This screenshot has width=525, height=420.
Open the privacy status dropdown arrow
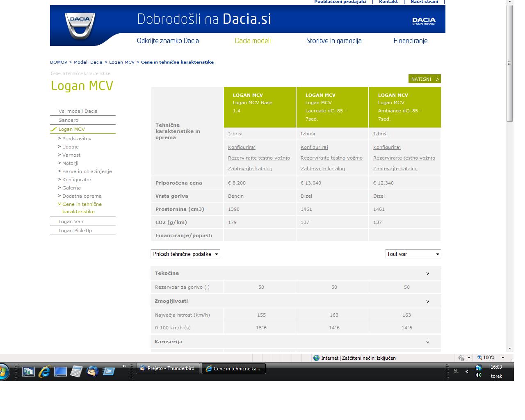pos(469,358)
